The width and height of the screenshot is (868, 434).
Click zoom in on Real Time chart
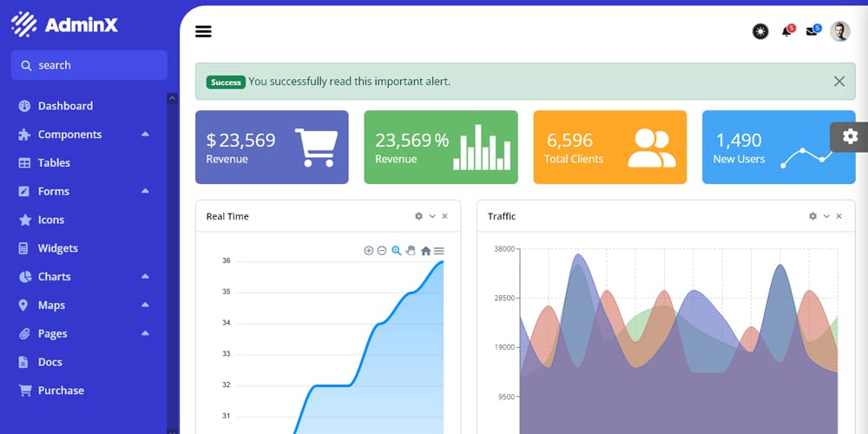pos(369,251)
